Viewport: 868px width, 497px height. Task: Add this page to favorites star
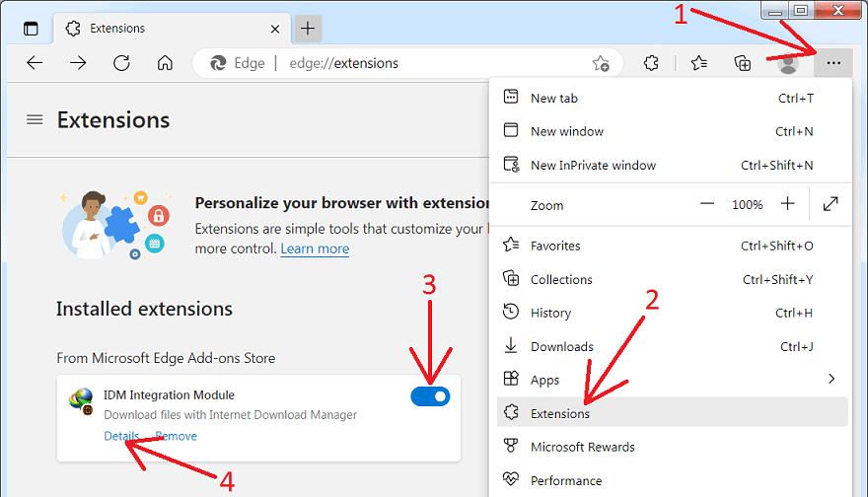(x=601, y=64)
